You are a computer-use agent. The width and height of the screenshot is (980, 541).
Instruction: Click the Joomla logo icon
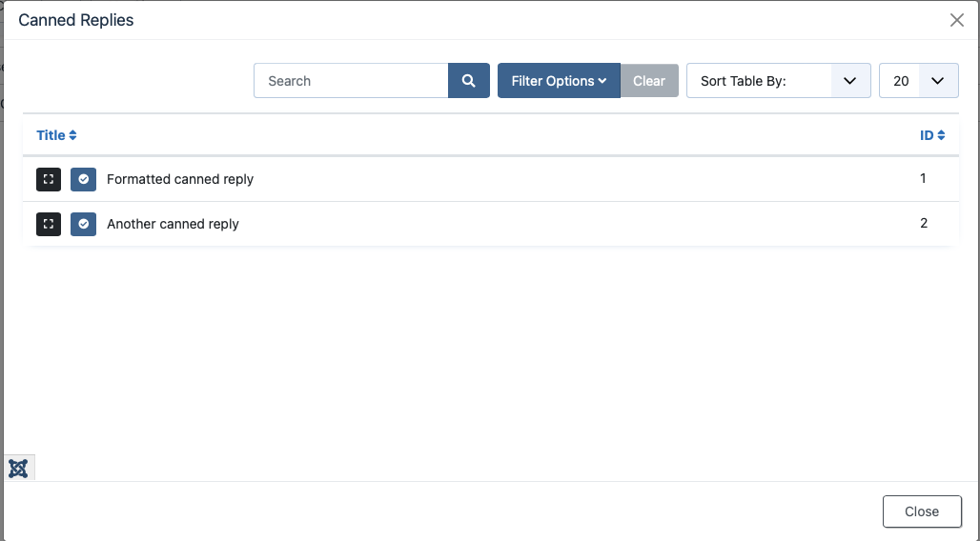coord(19,468)
